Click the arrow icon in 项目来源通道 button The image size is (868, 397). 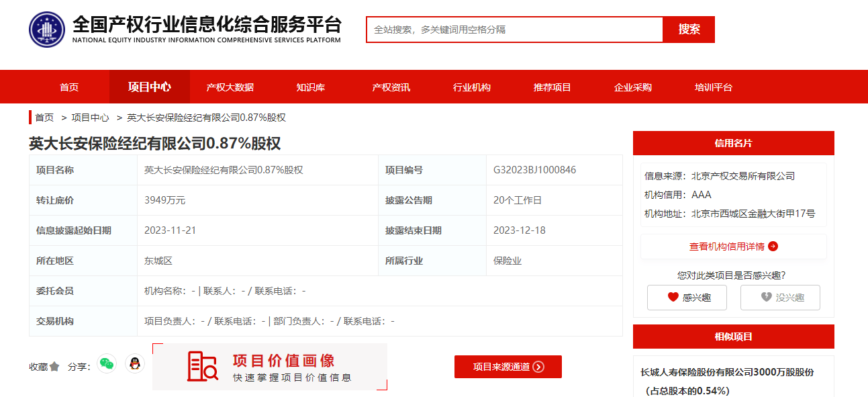point(538,367)
